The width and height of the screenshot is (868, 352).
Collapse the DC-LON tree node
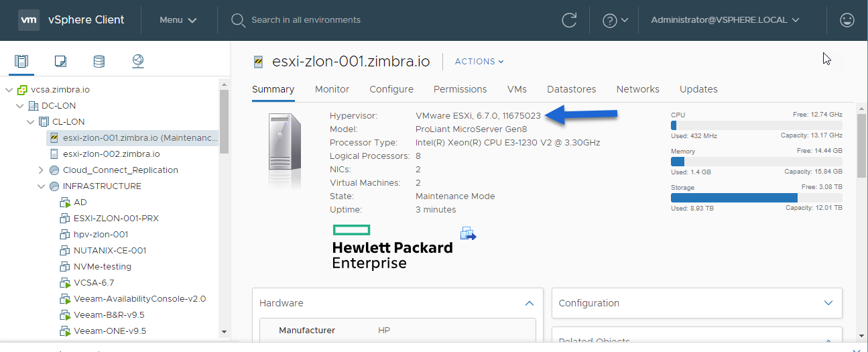click(x=20, y=106)
